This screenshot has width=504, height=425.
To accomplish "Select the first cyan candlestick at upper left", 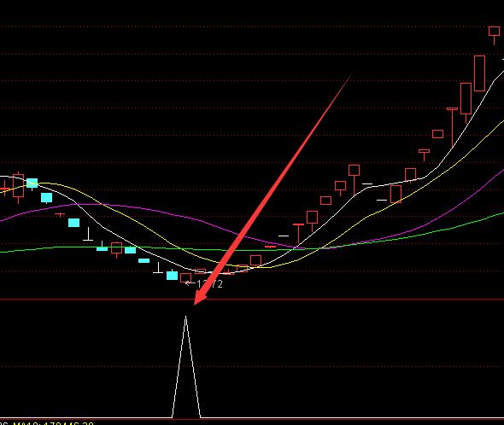I will (x=32, y=183).
